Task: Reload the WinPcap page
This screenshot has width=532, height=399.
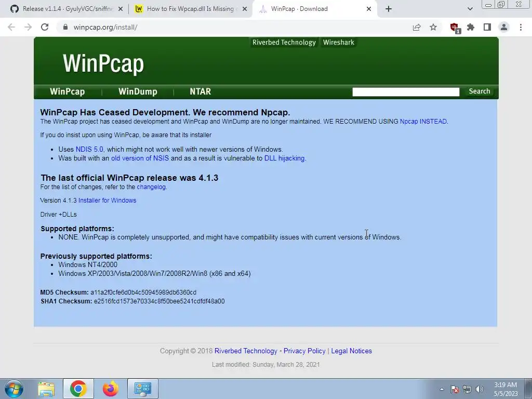Action: (x=45, y=27)
